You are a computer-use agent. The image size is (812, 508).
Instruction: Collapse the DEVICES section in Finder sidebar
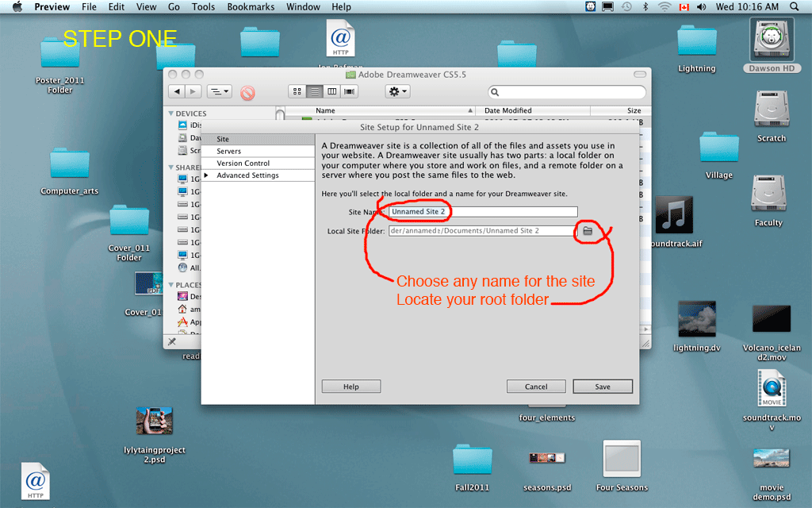tap(171, 114)
